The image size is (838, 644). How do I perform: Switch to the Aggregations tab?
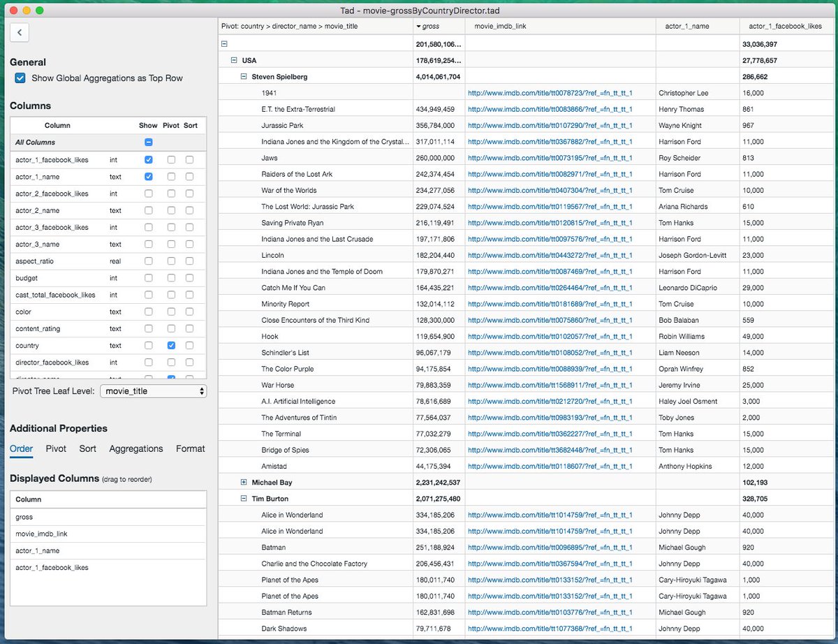point(136,448)
